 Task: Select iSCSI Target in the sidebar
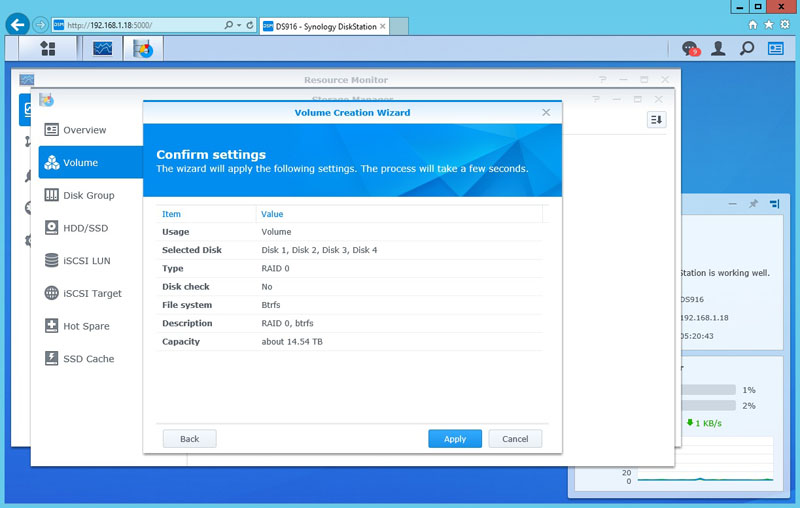pyautogui.click(x=92, y=293)
